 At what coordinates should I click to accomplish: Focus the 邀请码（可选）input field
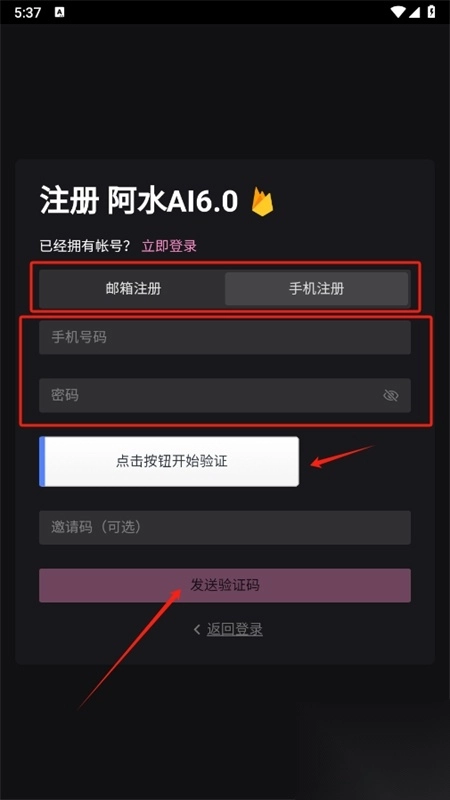225,528
